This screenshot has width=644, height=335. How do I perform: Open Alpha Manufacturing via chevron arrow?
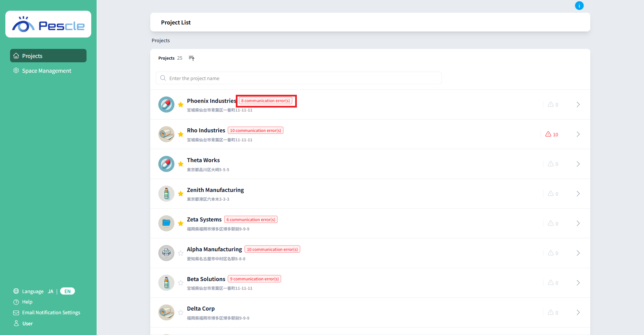pos(578,253)
